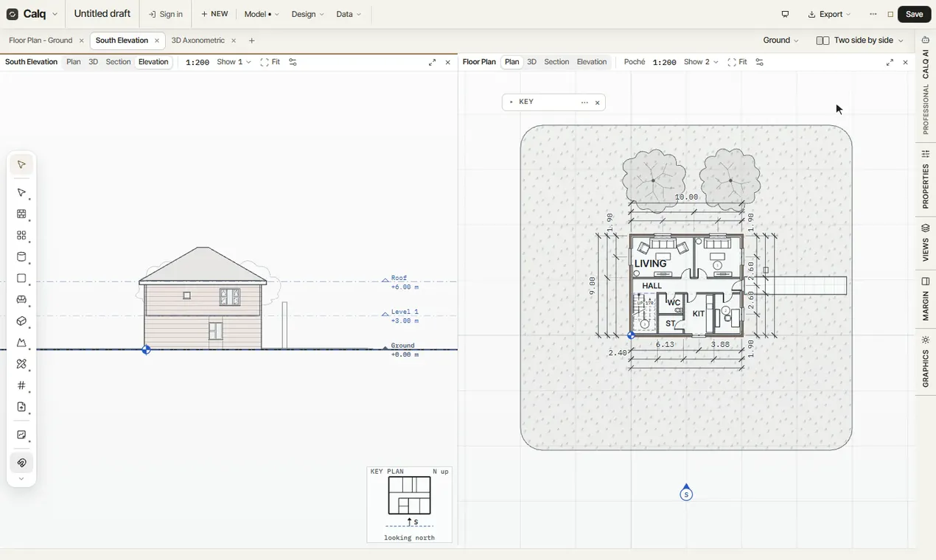Select the grid components tool in left toolbar
936x560 pixels.
[21, 236]
